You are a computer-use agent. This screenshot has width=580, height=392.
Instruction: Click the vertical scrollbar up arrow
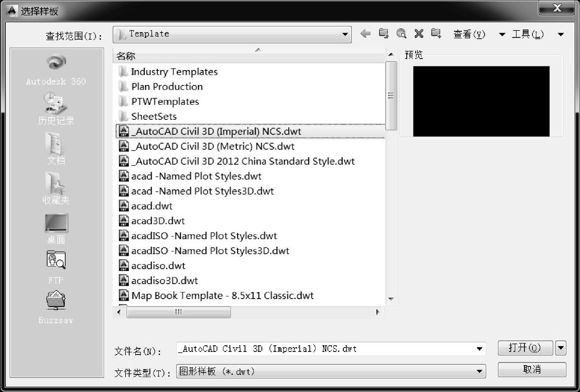coord(391,55)
